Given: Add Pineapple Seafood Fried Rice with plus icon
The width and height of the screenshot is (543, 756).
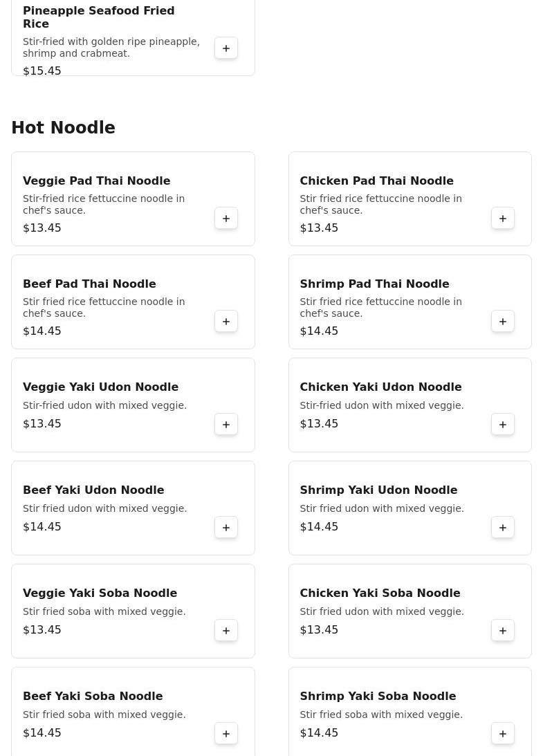Looking at the screenshot, I should 226,48.
